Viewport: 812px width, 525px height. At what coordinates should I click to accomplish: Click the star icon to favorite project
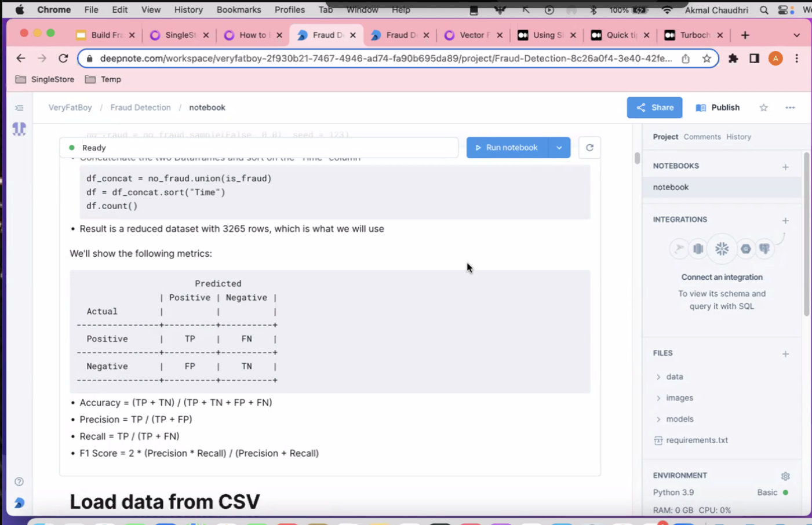(x=763, y=108)
